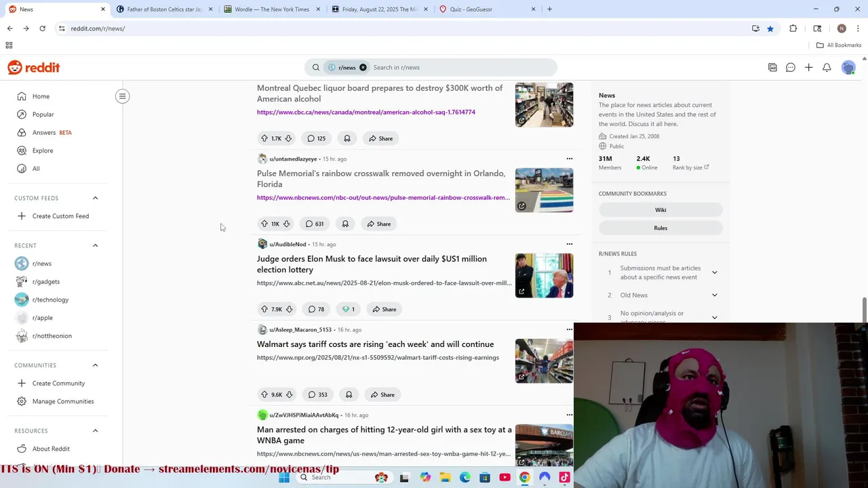Switch to the Father of Boston Celtics tab

(165, 9)
